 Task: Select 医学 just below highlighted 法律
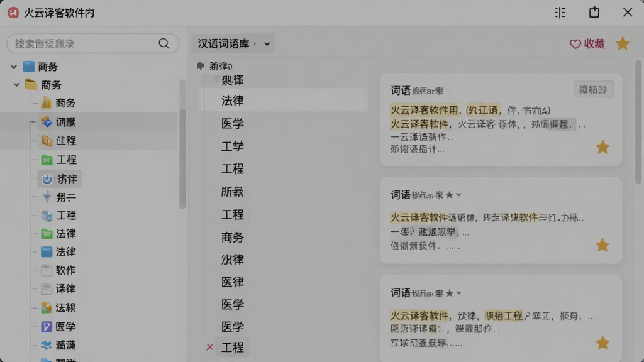(233, 123)
